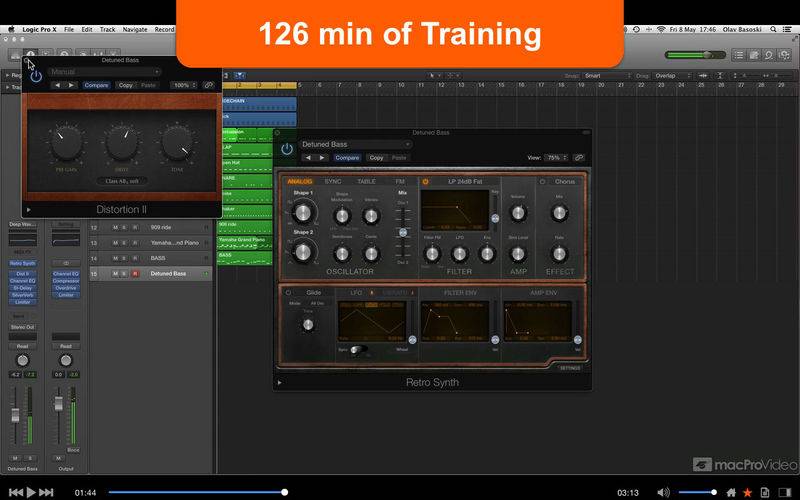
Task: Click the DRIVE knob in Distortion II
Action: [x=121, y=143]
